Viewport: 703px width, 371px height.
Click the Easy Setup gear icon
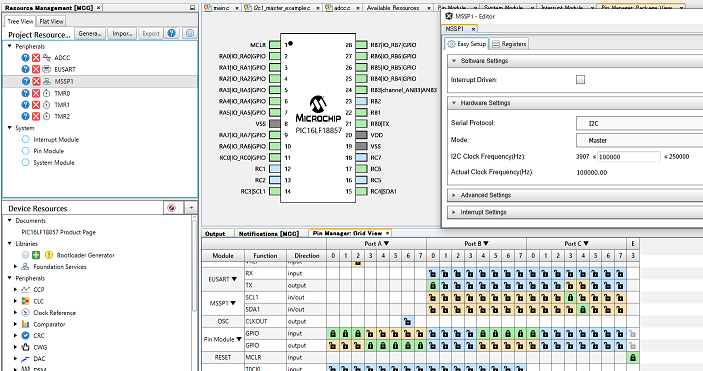pos(451,44)
